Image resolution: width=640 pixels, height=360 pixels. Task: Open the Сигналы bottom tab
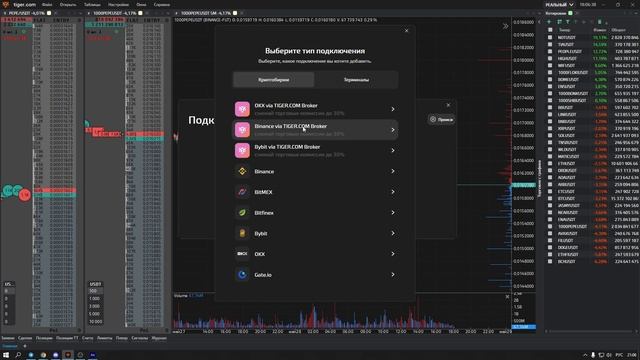140,338
